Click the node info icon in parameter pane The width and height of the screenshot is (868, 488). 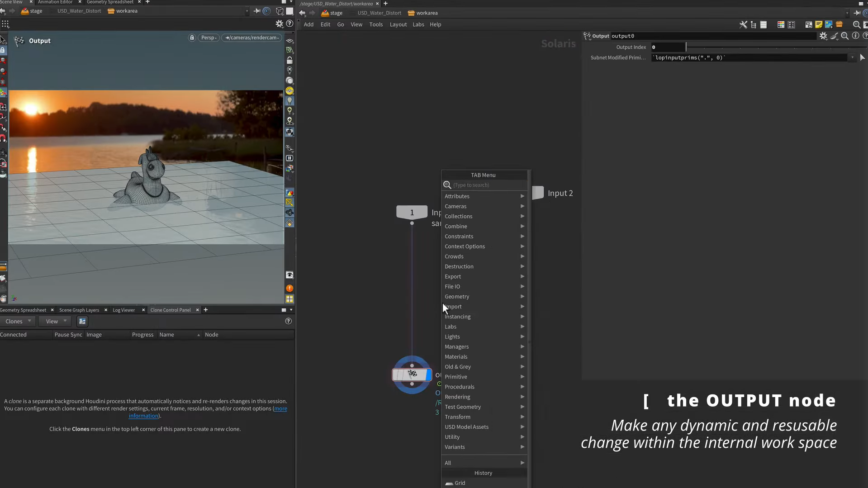855,36
